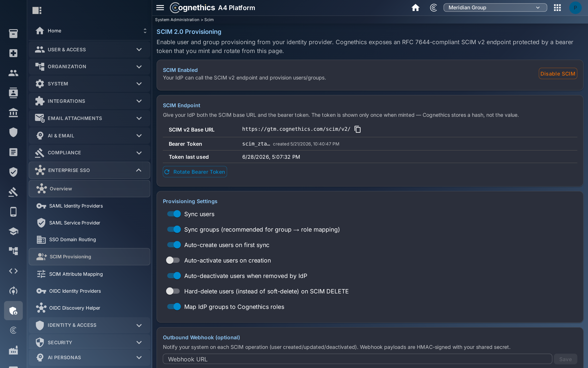Expand the AI & EMAIL section

[x=89, y=136]
